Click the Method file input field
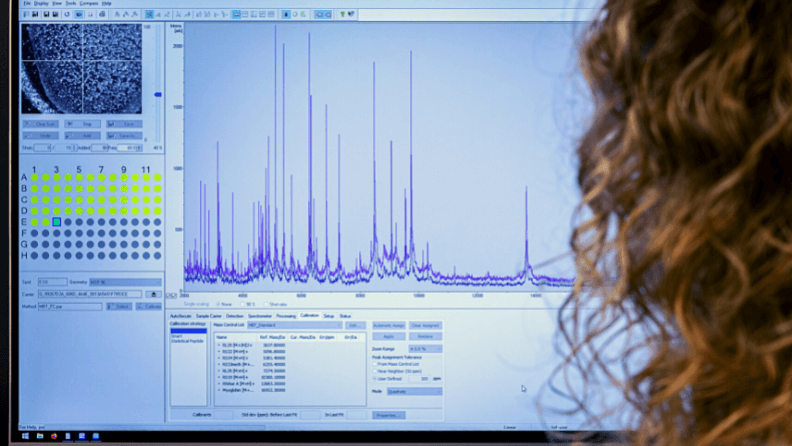 pos(70,307)
